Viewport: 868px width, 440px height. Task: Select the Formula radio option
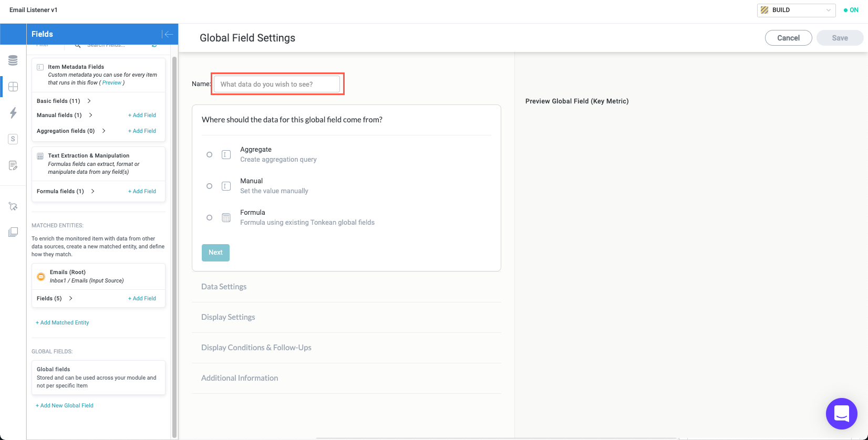coord(209,218)
